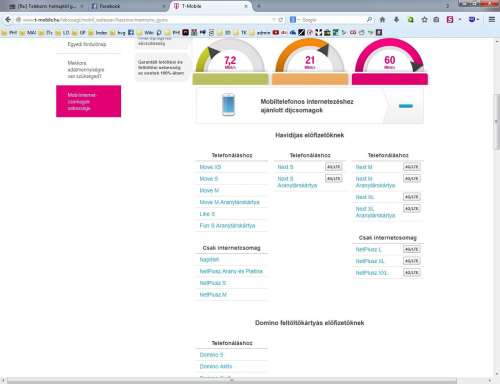The height and width of the screenshot is (384, 500).
Task: Open a new tab with plus button
Action: pos(259,6)
